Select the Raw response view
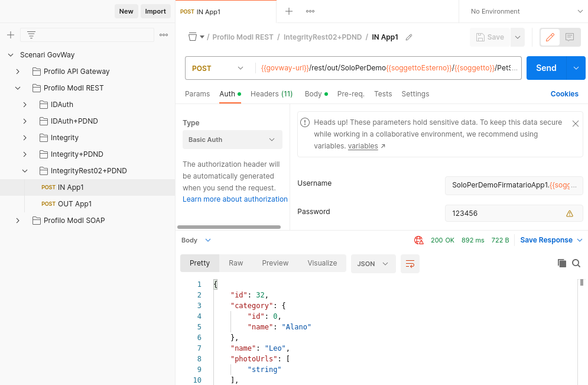Screen dimensions: 588x385 click(x=236, y=263)
